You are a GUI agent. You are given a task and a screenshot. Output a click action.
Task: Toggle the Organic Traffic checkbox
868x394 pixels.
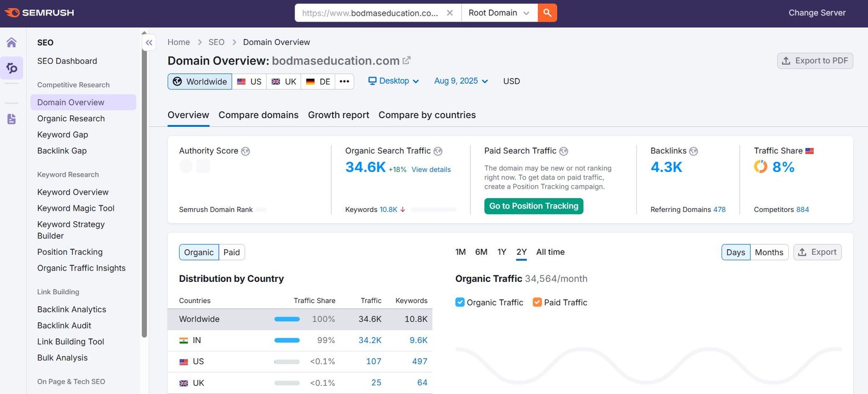[460, 302]
